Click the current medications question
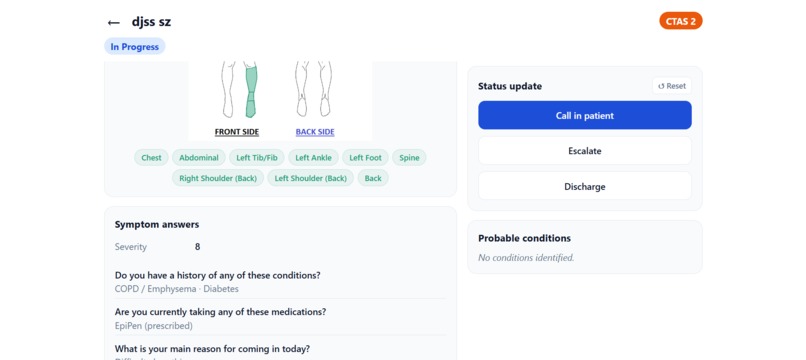The width and height of the screenshot is (806, 360). coord(220,312)
